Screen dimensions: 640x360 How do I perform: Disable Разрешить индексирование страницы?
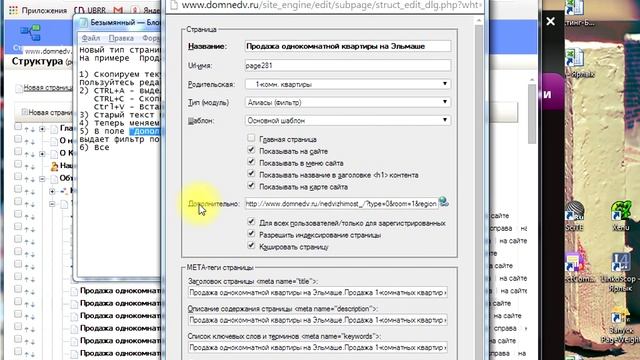coord(251,234)
